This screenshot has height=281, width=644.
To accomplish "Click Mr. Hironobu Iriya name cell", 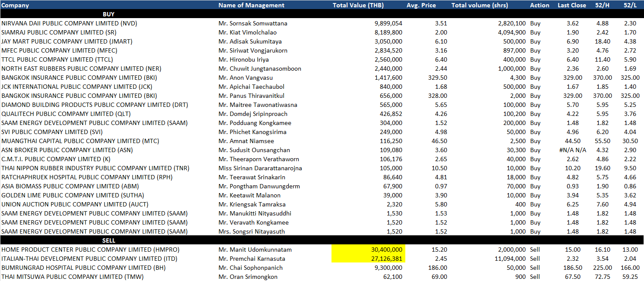I will tap(243, 59).
